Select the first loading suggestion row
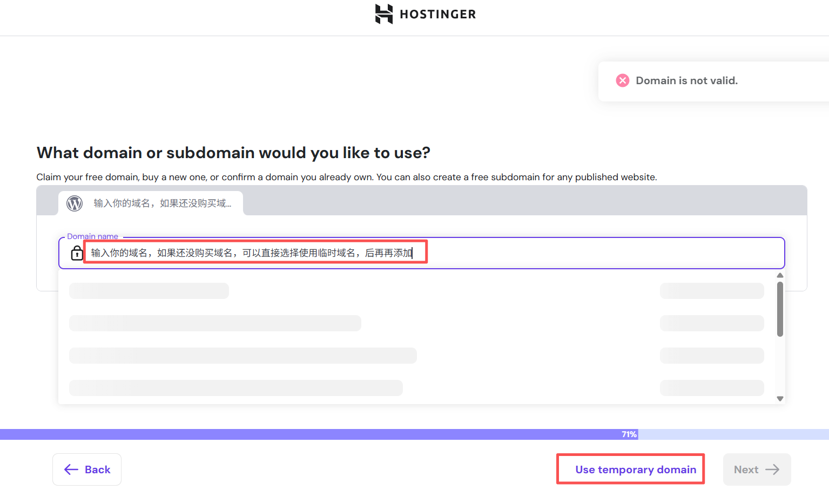This screenshot has height=504, width=829. [149, 290]
